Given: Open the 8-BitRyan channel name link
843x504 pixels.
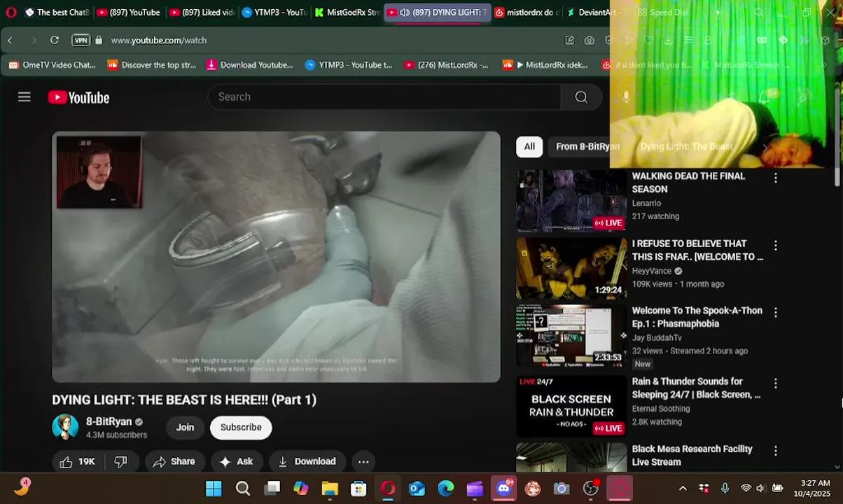Looking at the screenshot, I should pyautogui.click(x=109, y=421).
